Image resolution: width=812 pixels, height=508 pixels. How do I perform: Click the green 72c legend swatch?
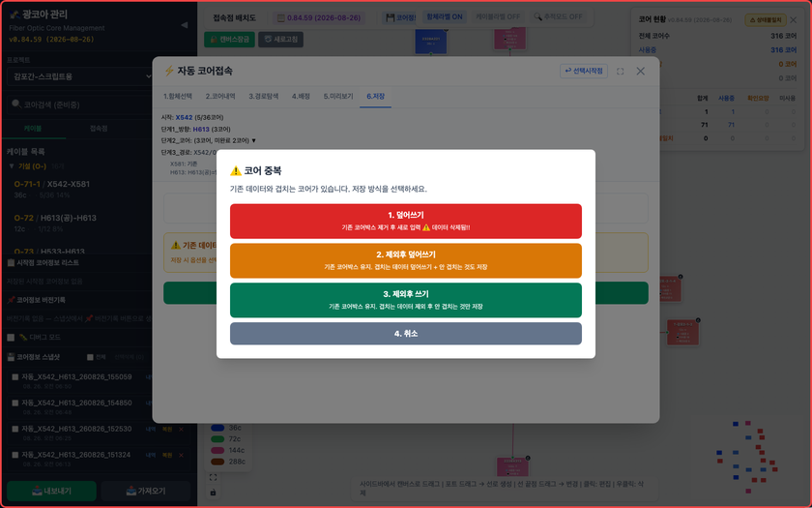[217, 438]
